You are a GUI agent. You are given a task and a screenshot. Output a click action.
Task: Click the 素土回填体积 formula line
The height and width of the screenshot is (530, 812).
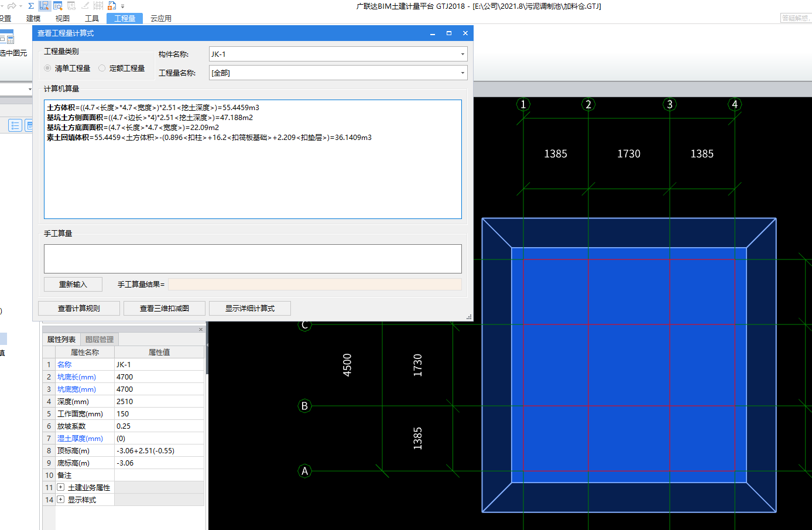point(209,138)
